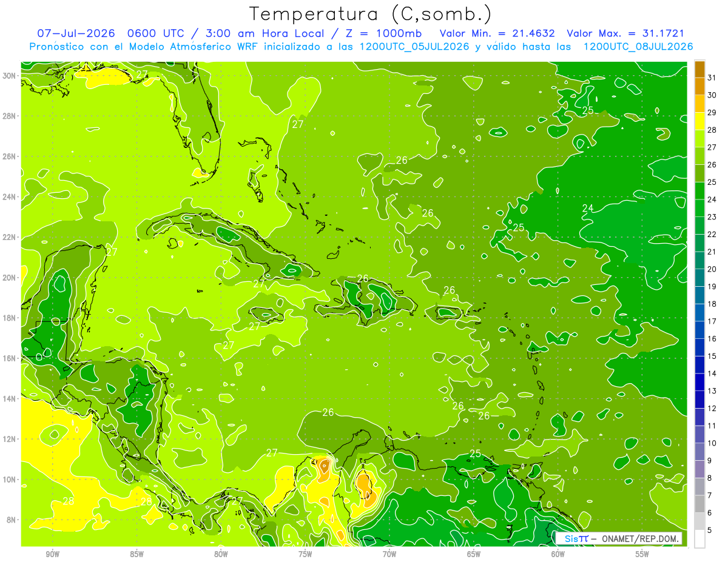The height and width of the screenshot is (562, 728).
Task: Click the color bar legend label '18'
Action: (712, 304)
